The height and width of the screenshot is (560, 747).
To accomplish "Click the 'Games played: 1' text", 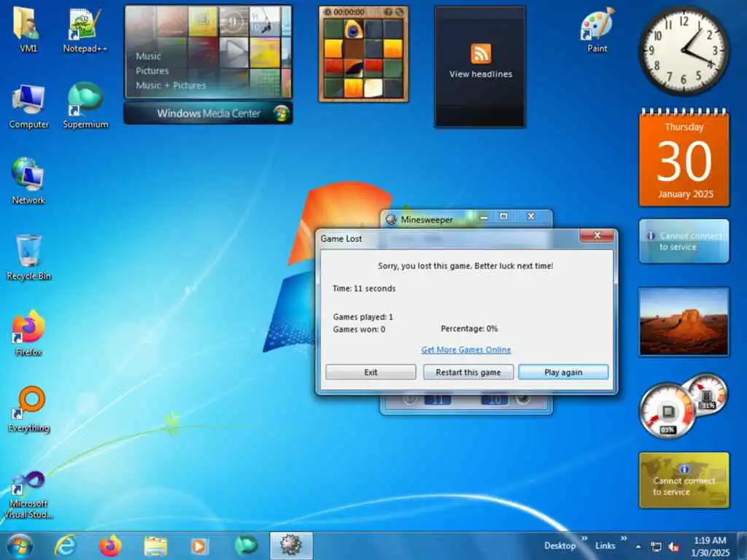I will 363,317.
